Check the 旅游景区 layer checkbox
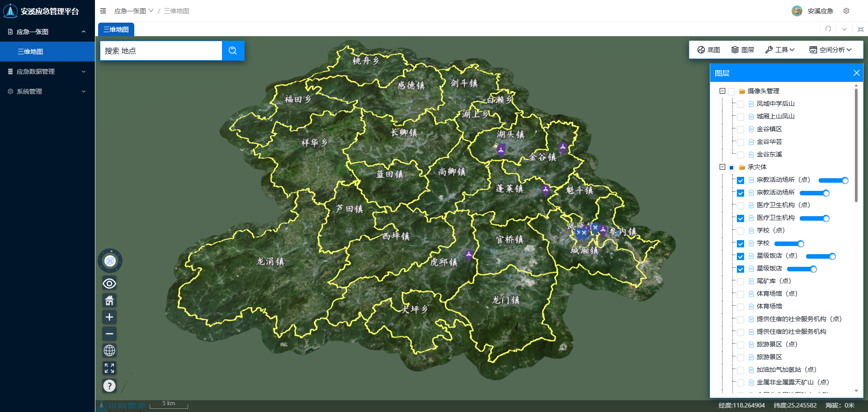The image size is (868, 412). click(741, 358)
